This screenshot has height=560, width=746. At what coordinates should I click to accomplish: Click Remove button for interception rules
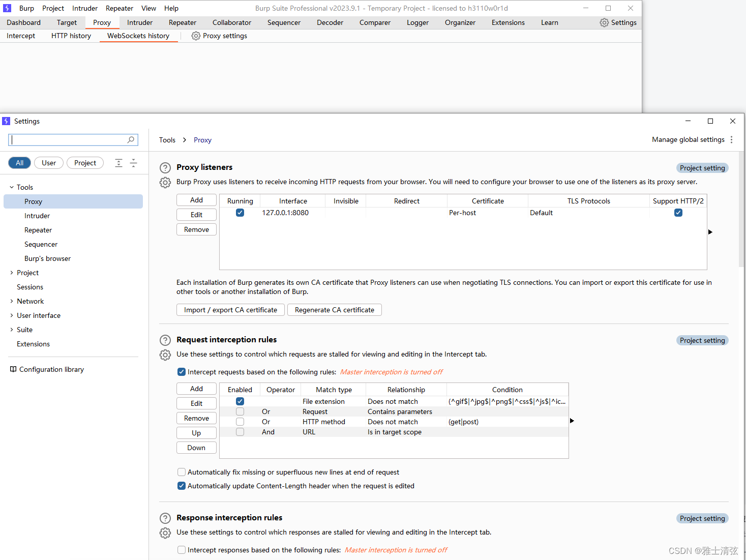[x=196, y=418]
